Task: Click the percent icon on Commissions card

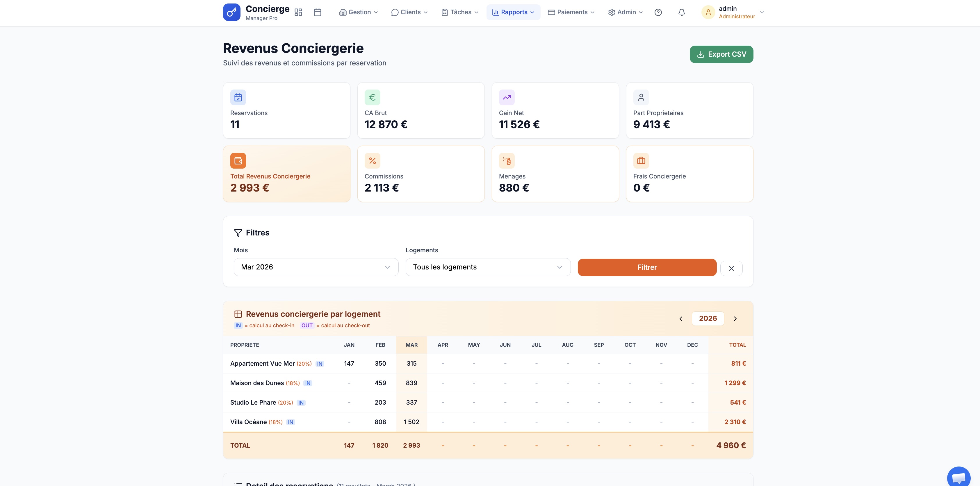Action: tap(373, 160)
